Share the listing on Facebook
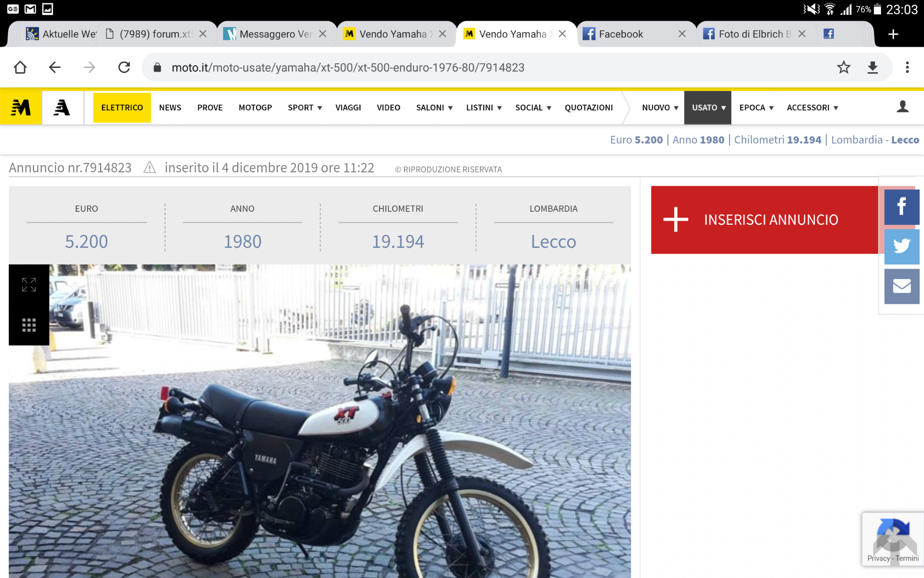The width and height of the screenshot is (924, 578). pos(901,207)
